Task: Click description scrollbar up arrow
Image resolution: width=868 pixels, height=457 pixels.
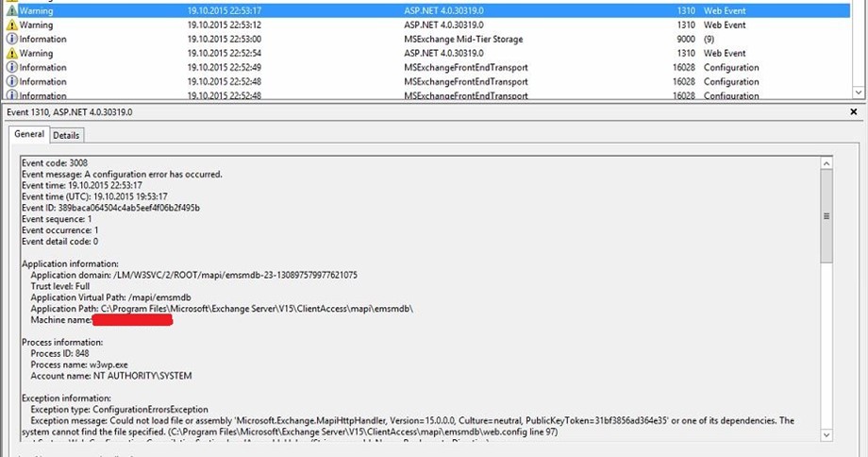Action: (826, 163)
